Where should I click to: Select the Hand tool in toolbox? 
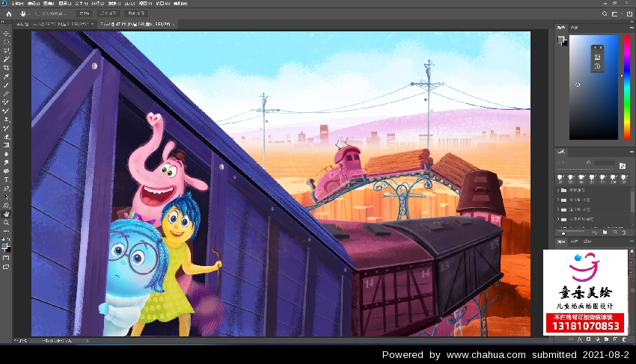click(x=6, y=214)
